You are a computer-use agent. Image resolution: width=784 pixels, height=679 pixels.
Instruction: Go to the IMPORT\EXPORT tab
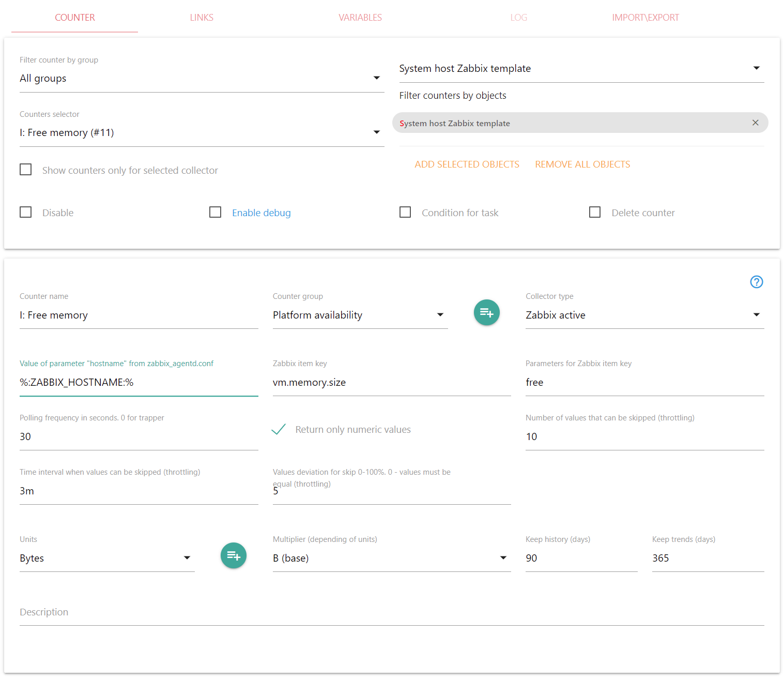click(645, 18)
